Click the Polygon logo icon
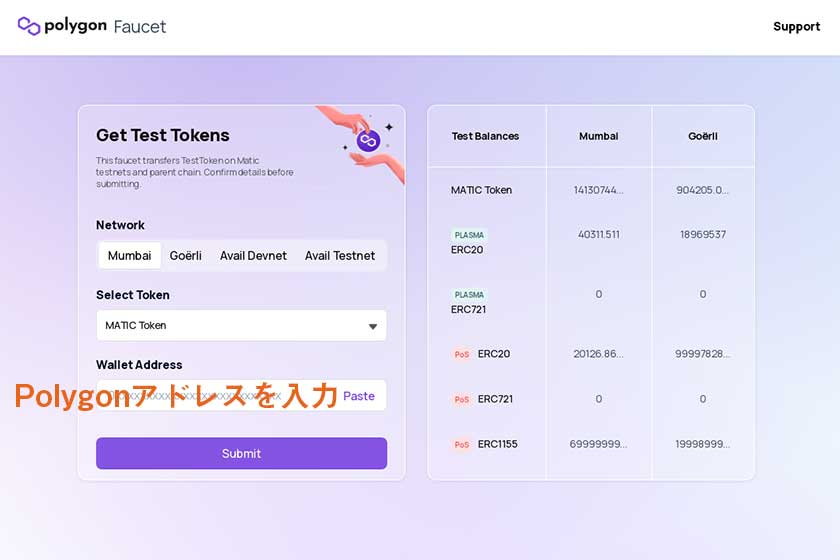Viewport: 840px width, 560px height. (29, 26)
